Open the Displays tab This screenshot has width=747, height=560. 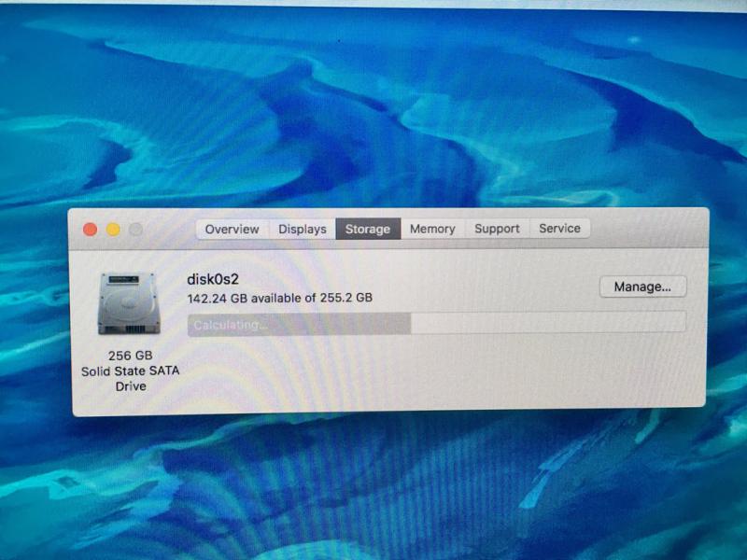(x=303, y=229)
